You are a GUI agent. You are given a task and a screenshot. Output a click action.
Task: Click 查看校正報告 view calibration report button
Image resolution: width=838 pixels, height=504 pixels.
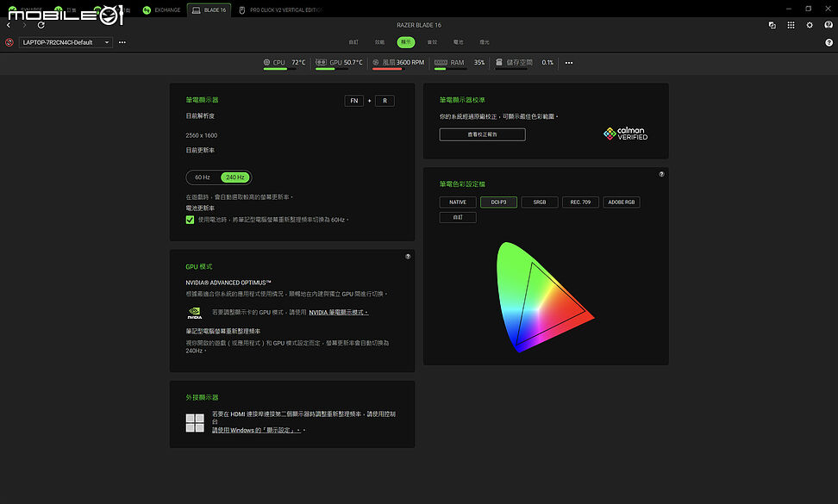pos(482,134)
